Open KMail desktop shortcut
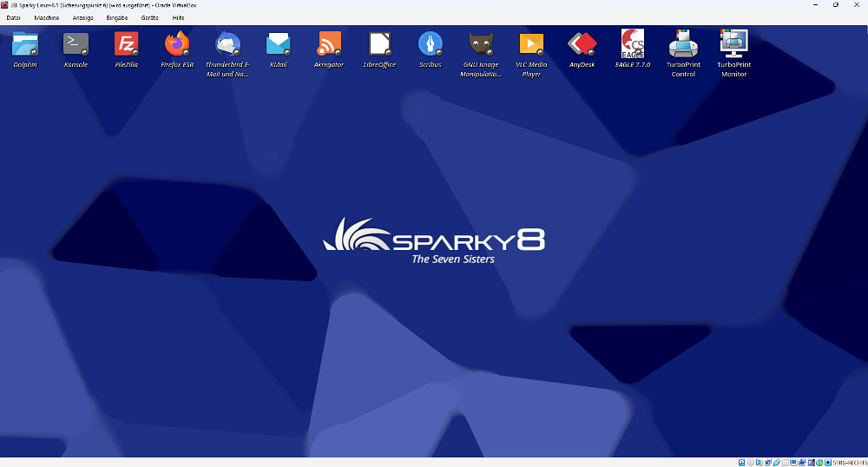The image size is (868, 467). 278,43
